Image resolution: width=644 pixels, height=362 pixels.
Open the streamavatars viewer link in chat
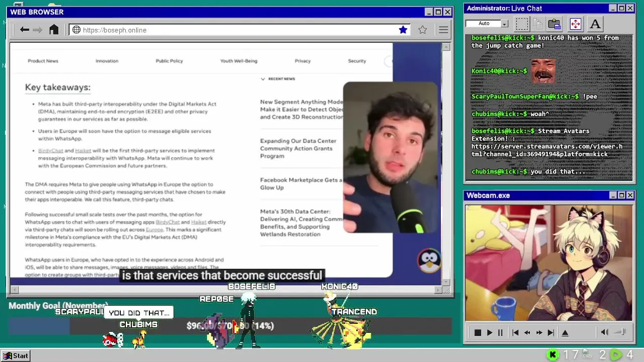pyautogui.click(x=547, y=150)
